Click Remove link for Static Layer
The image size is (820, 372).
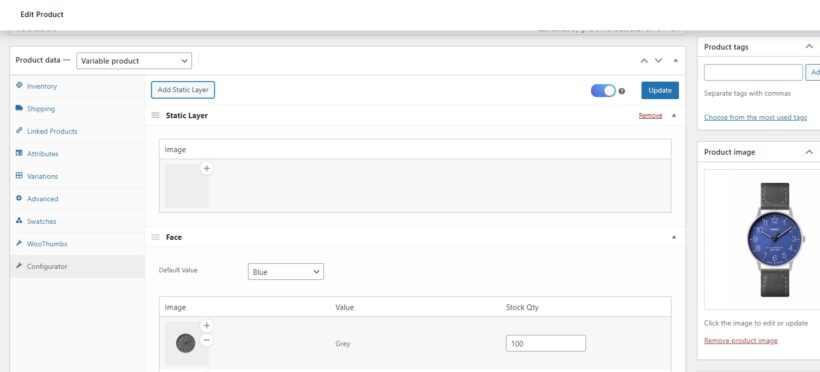(x=650, y=116)
